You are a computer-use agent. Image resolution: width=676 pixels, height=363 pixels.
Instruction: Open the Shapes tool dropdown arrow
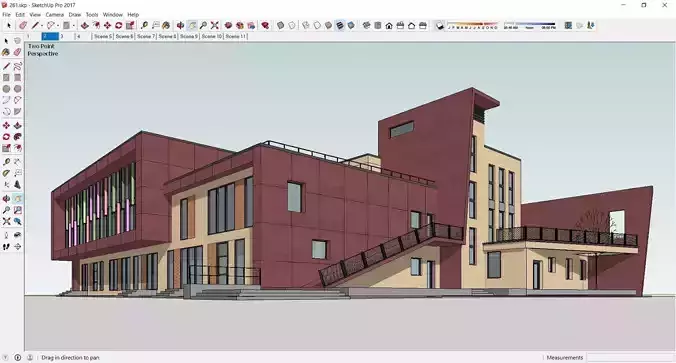[x=73, y=26]
